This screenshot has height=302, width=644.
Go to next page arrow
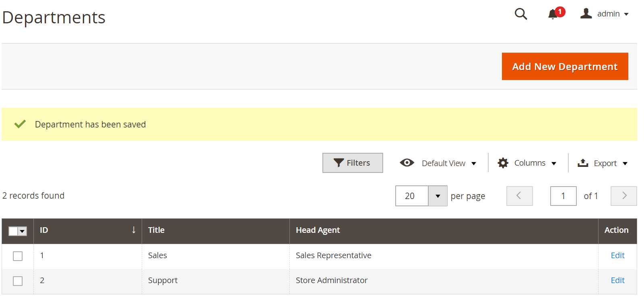pos(624,196)
